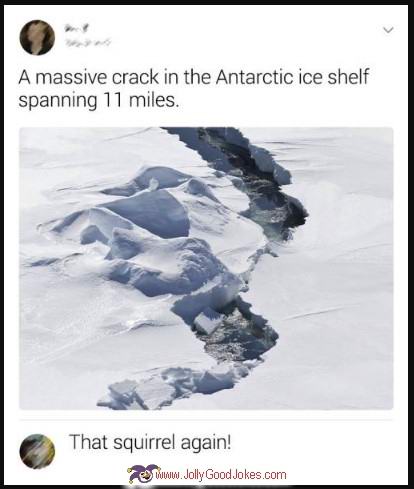This screenshot has height=489, width=414.
Task: Click the blurred author handle below the name
Action: tap(88, 43)
